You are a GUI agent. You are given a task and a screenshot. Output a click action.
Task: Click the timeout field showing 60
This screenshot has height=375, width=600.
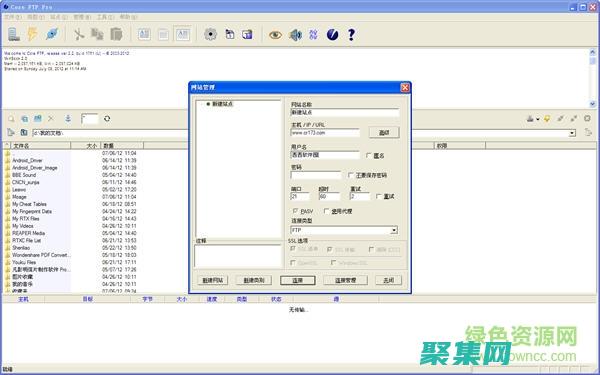(329, 196)
